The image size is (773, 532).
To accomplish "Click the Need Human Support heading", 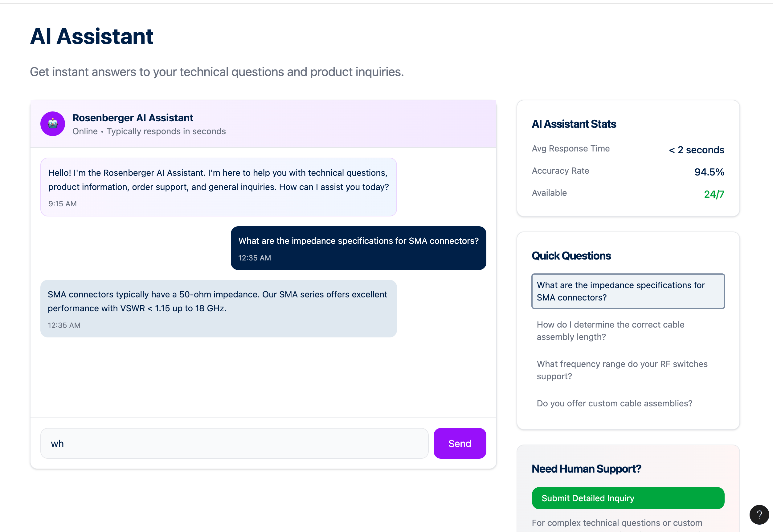I will coord(586,469).
